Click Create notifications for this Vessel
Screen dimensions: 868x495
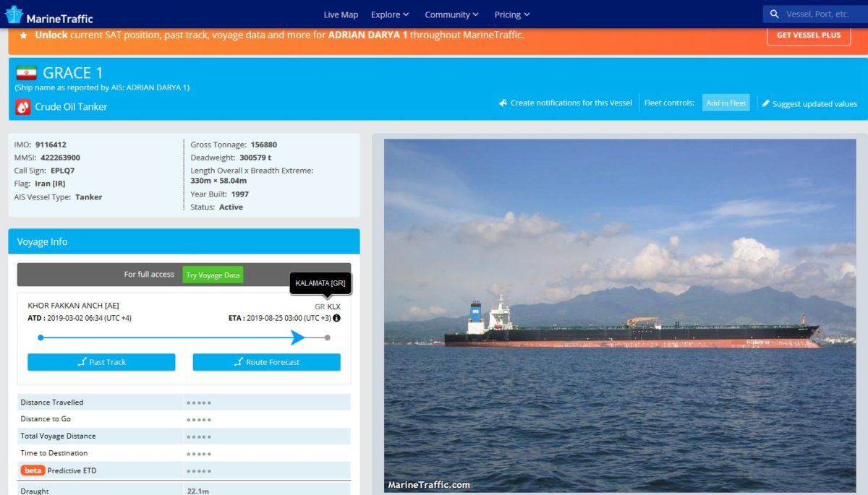[x=566, y=103]
